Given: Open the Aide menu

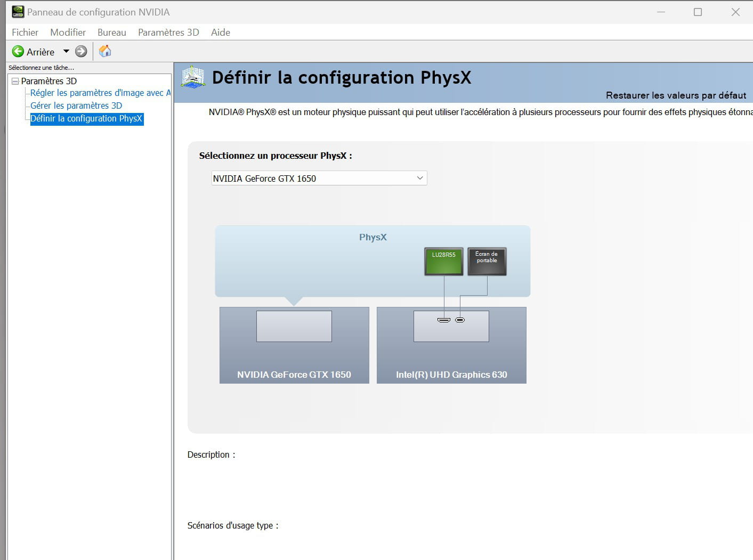Looking at the screenshot, I should tap(221, 33).
